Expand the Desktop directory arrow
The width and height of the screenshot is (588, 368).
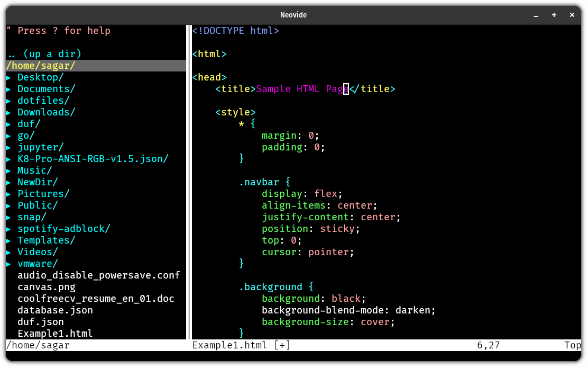(10, 77)
